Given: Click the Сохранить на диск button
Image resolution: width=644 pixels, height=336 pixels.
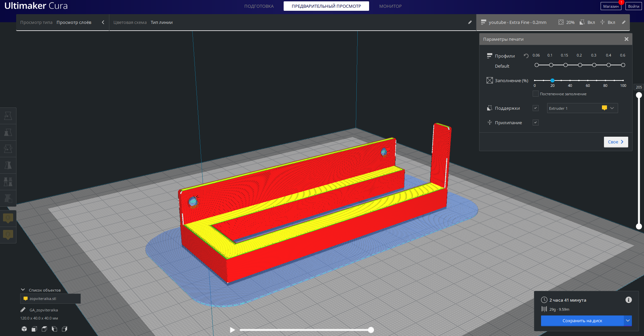Looking at the screenshot, I should (582, 321).
